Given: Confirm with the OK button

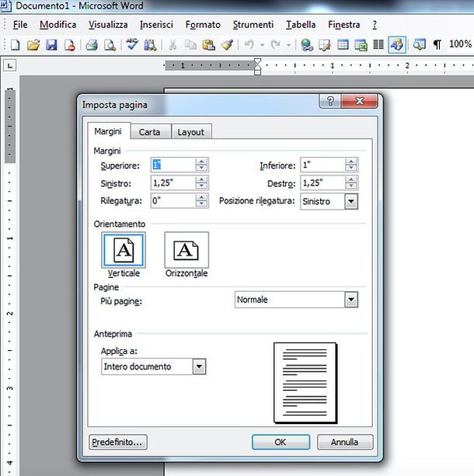Looking at the screenshot, I should click(281, 442).
